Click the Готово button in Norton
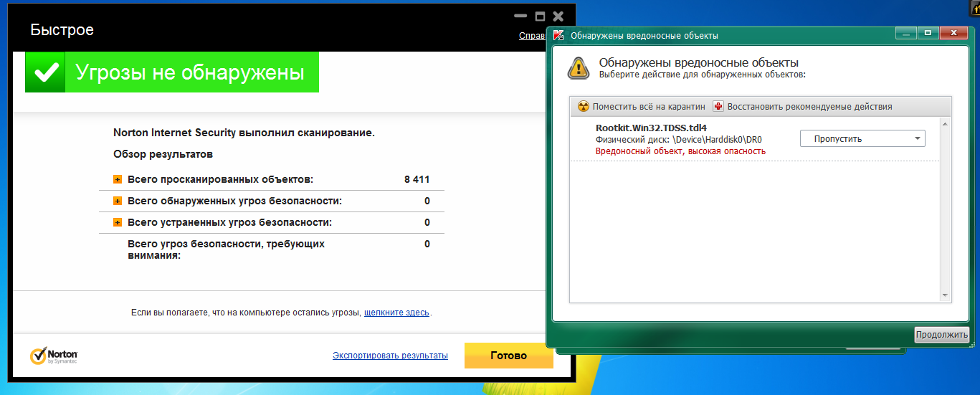The image size is (980, 395). click(x=508, y=356)
